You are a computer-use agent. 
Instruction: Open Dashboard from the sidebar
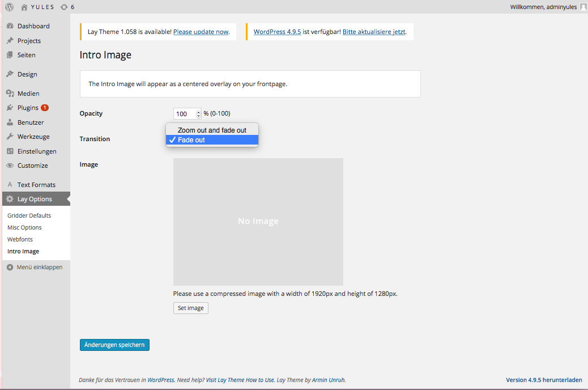33,26
